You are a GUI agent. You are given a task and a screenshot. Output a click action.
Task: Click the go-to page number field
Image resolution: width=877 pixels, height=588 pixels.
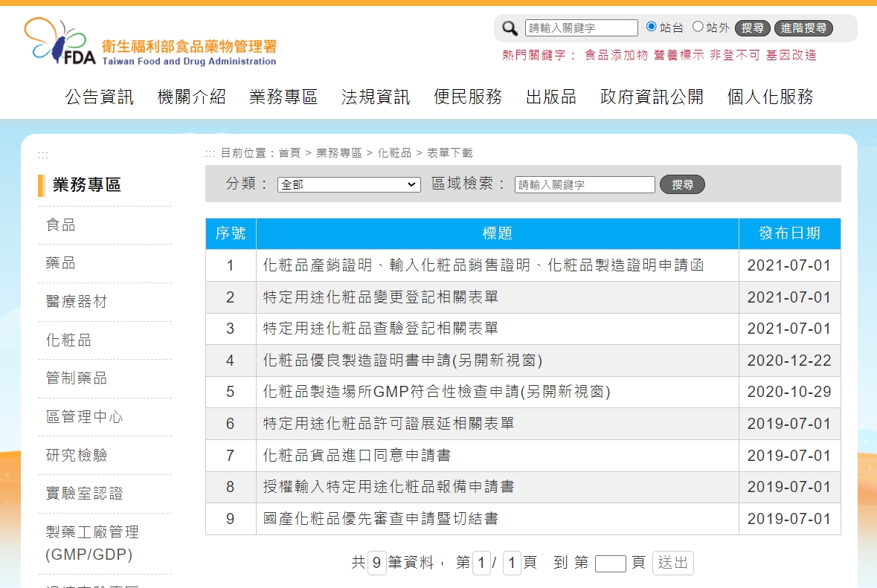coord(610,563)
